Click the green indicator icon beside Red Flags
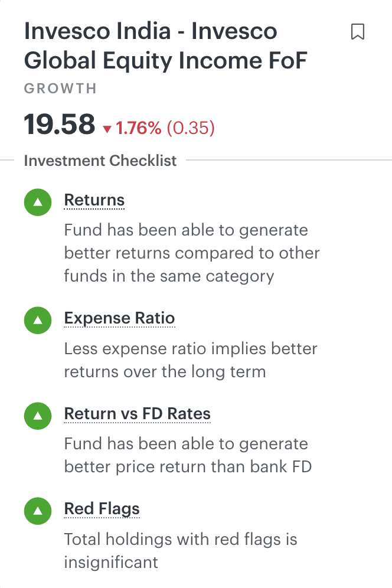Image resolution: width=392 pixels, height=588 pixels. click(38, 511)
